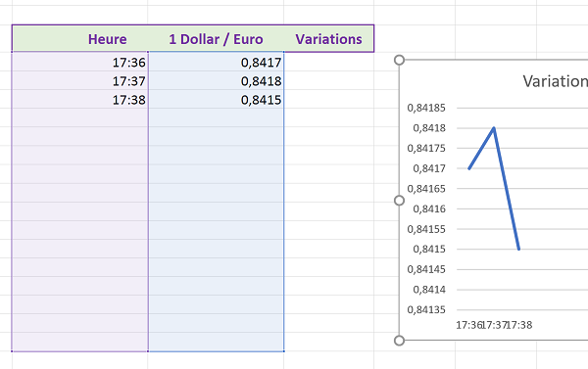Viewport: 588px width, 369px height.
Task: Select the Variations header cell
Action: click(x=329, y=38)
